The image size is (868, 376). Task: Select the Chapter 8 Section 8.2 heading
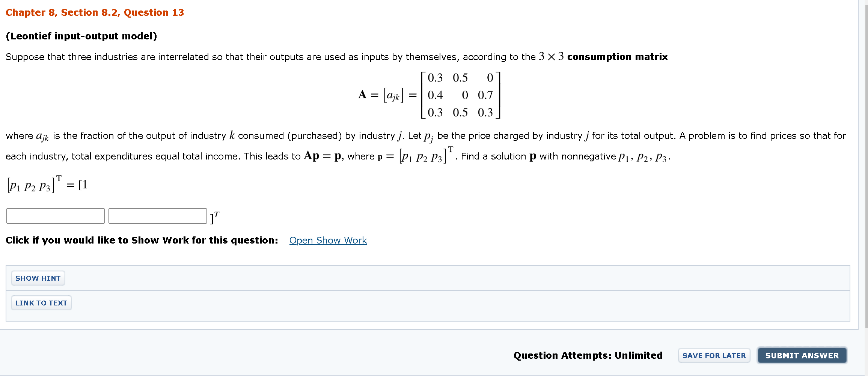point(95,12)
